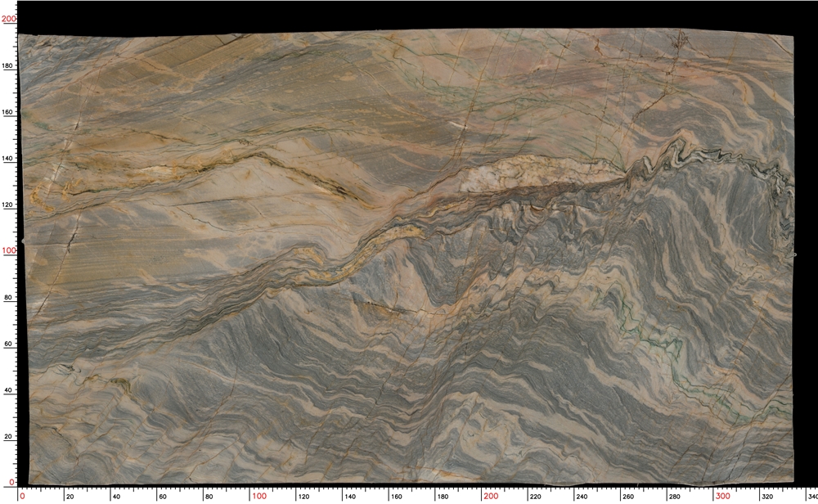Click the 320 label on the horizontal ruler
Image resolution: width=818 pixels, height=504 pixels.
tap(769, 497)
